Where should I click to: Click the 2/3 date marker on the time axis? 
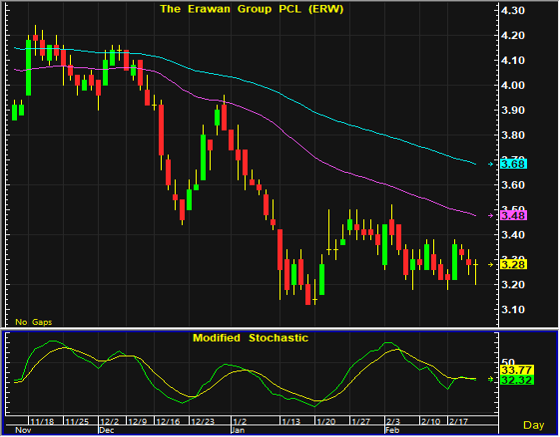(393, 422)
